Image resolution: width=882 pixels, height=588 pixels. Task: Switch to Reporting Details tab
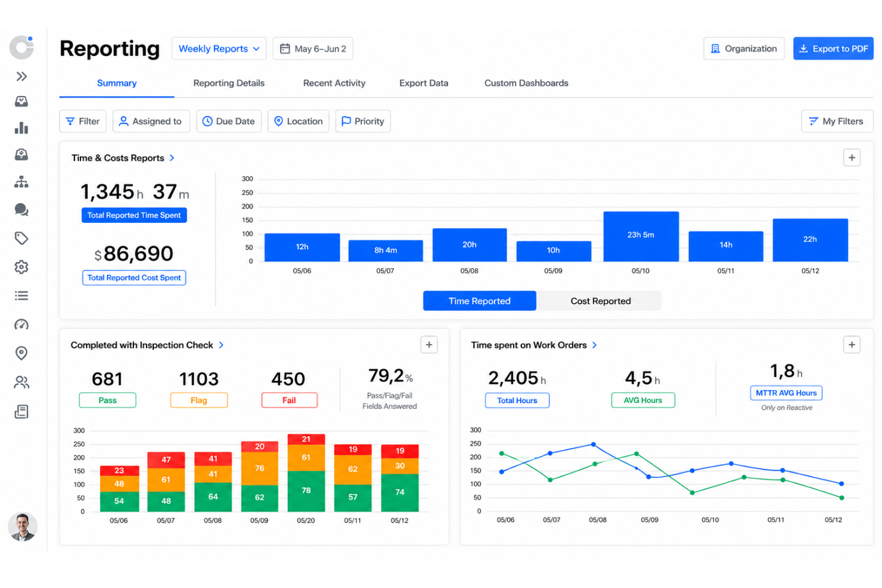point(229,83)
